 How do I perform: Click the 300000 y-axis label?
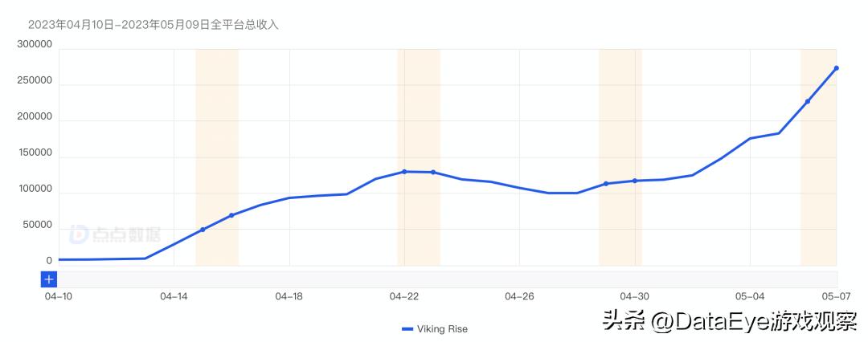[33, 45]
